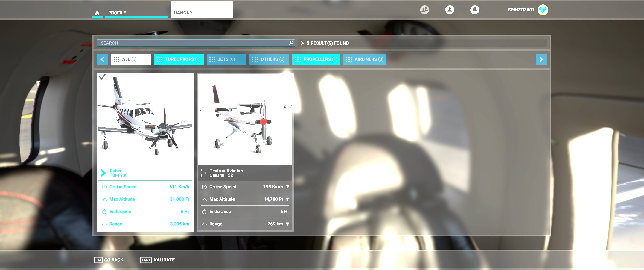Click the Textron Aviation Cessna 152 name
644x270 pixels.
[226, 173]
